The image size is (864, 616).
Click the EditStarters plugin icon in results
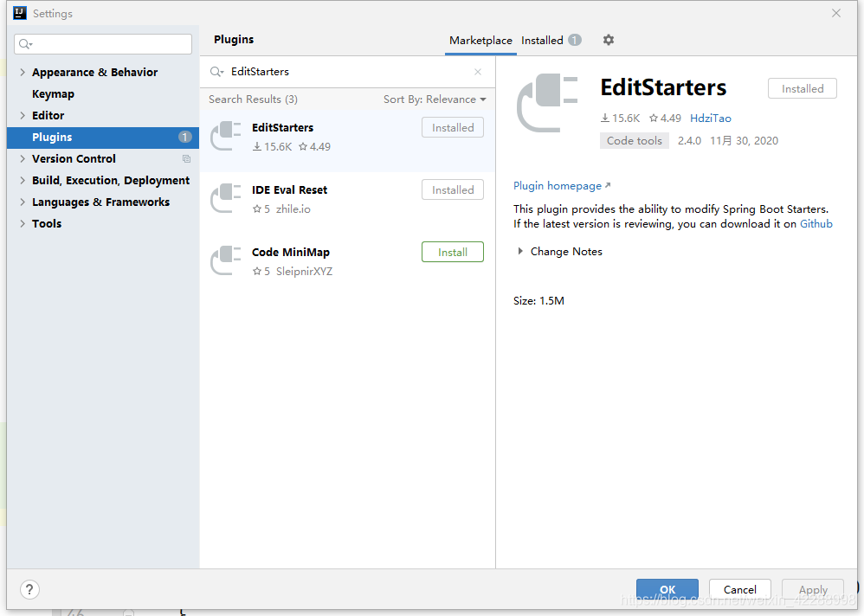tap(226, 136)
